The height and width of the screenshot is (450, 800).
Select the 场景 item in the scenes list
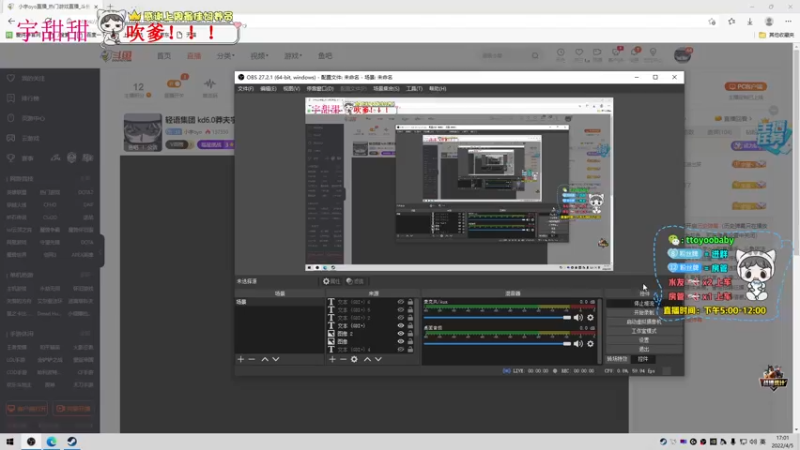pyautogui.click(x=280, y=302)
